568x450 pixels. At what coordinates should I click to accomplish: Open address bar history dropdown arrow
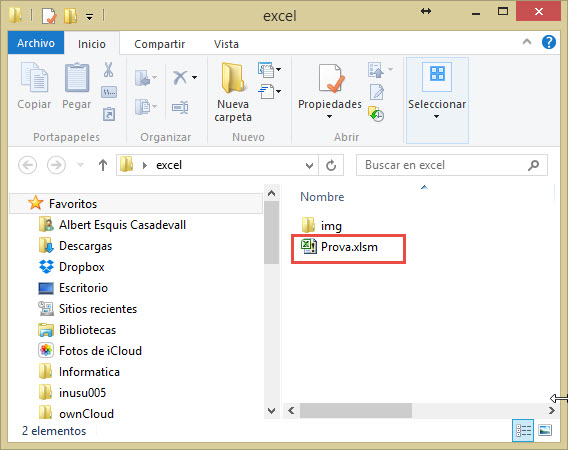[309, 166]
